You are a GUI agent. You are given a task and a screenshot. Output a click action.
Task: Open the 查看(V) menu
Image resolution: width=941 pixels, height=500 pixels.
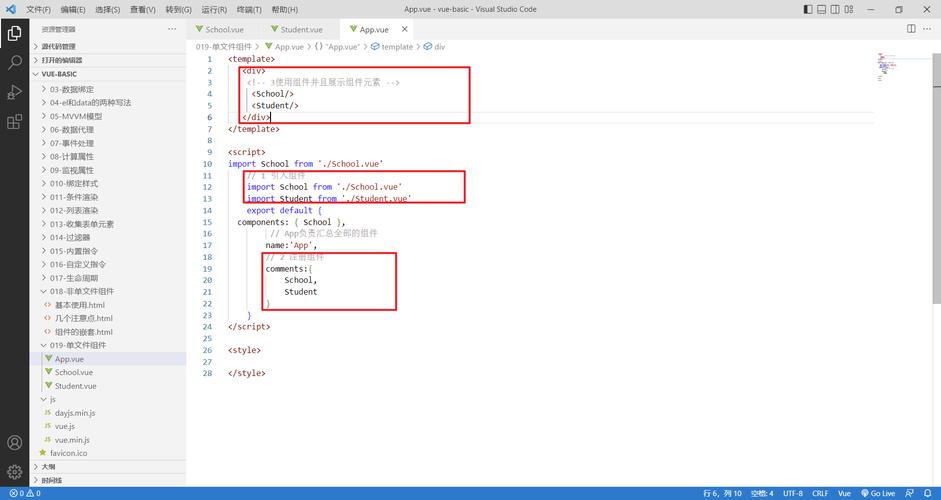[143, 10]
